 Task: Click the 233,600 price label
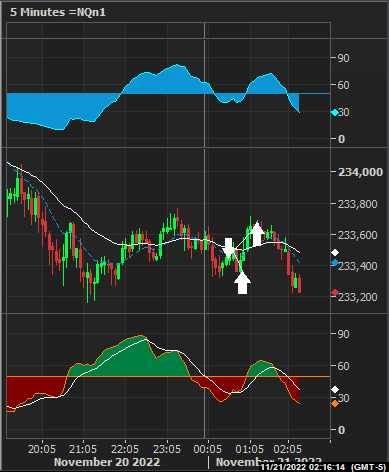tap(358, 235)
